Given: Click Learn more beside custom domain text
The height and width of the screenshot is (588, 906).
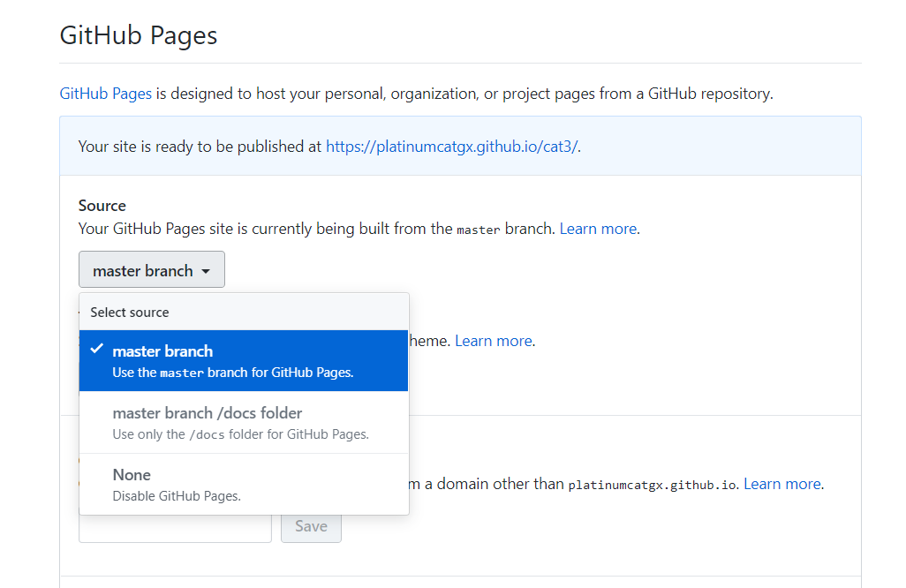Looking at the screenshot, I should (782, 484).
